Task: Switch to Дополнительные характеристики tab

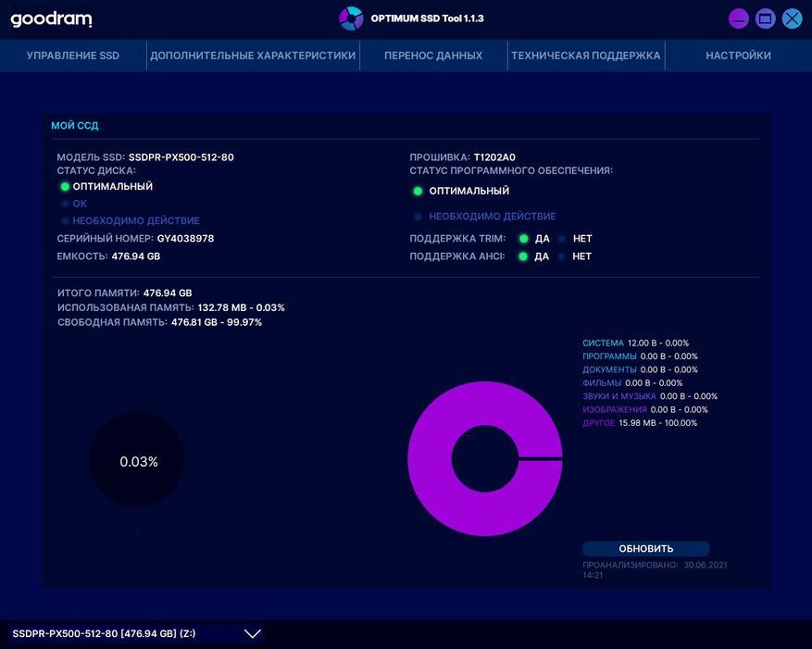Action: tap(253, 56)
